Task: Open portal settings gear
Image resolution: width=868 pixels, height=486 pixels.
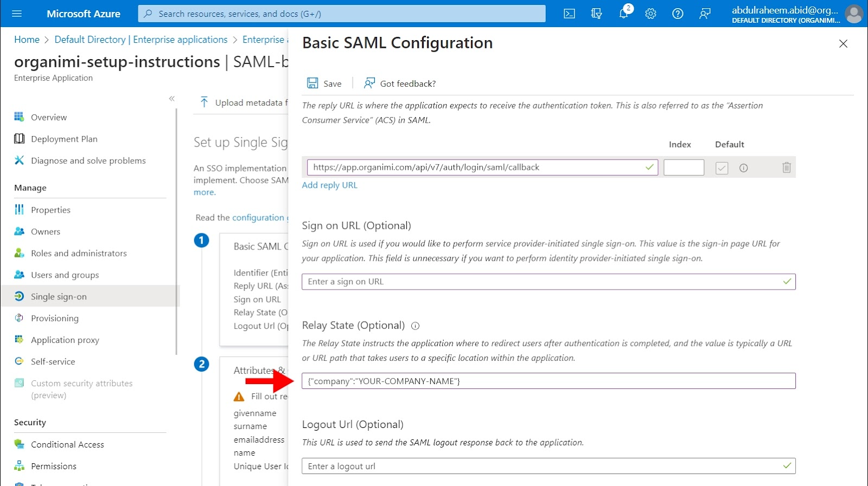Action: click(650, 14)
